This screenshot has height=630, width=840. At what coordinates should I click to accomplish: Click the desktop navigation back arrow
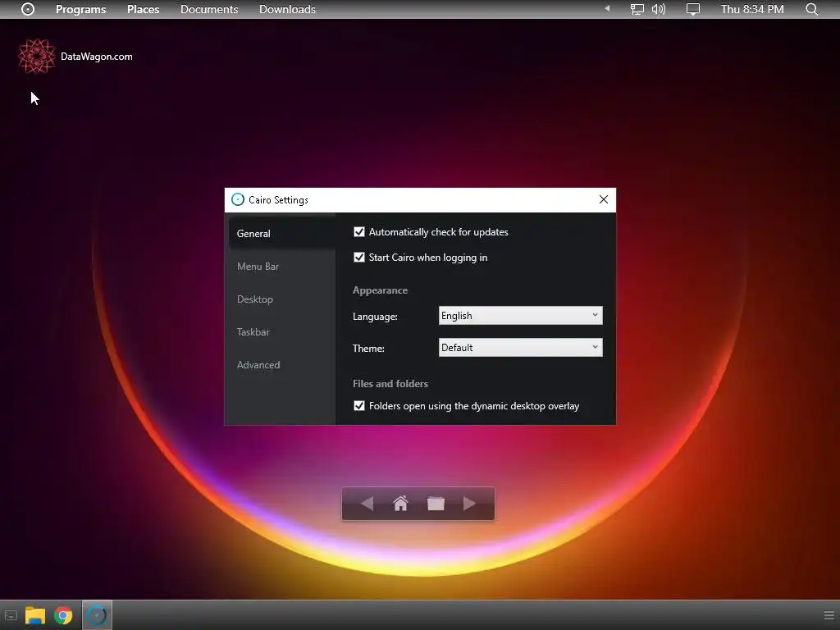click(367, 504)
